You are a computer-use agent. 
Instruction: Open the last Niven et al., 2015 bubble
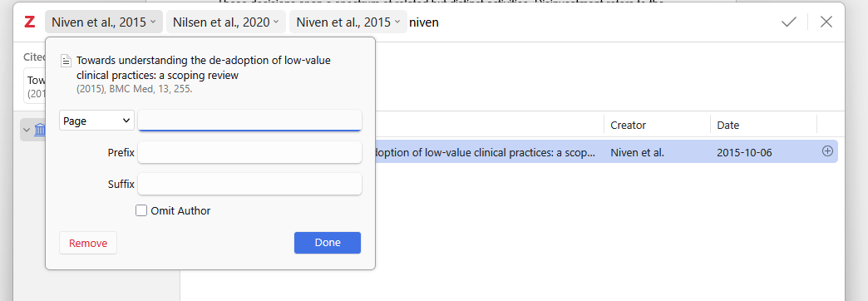348,22
